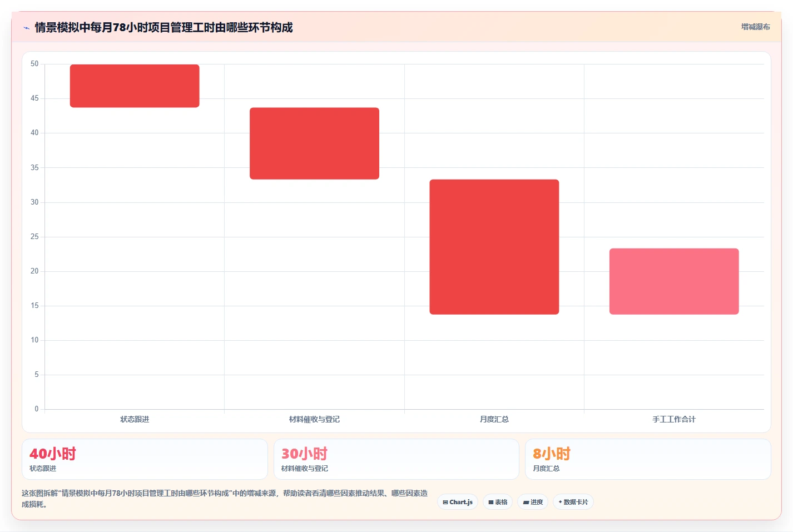Image resolution: width=793 pixels, height=532 pixels.
Task: Open the 8小时 月度汇总 data card
Action: (x=648, y=459)
